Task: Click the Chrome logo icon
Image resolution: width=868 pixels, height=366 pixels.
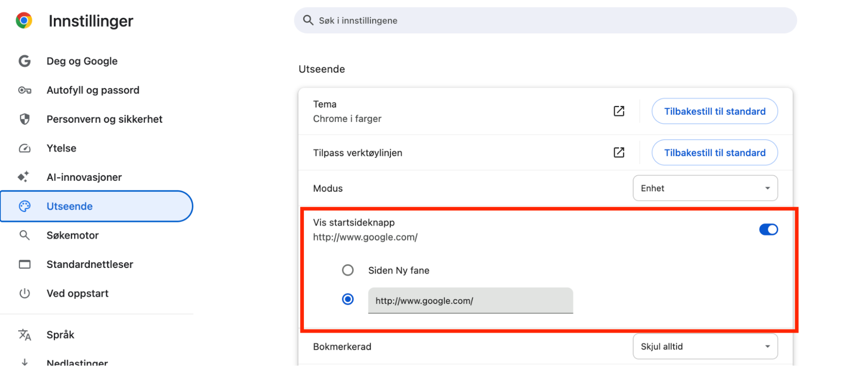Action: point(24,20)
